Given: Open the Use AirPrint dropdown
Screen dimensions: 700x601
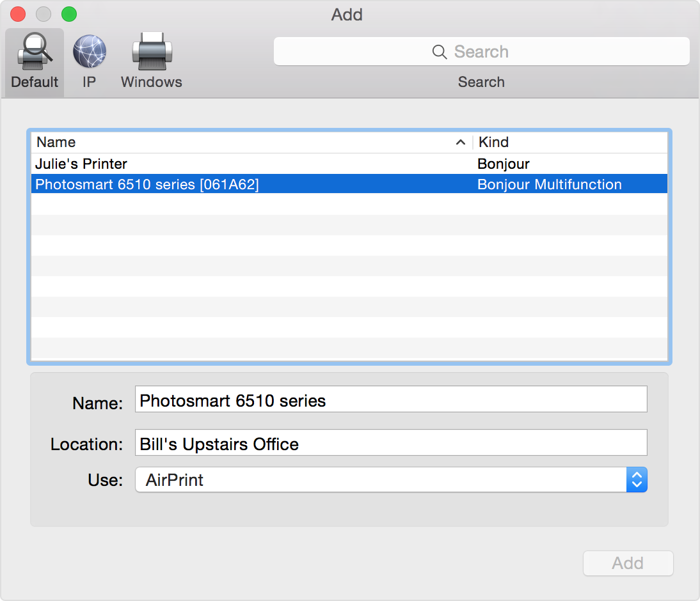Looking at the screenshot, I should point(391,480).
